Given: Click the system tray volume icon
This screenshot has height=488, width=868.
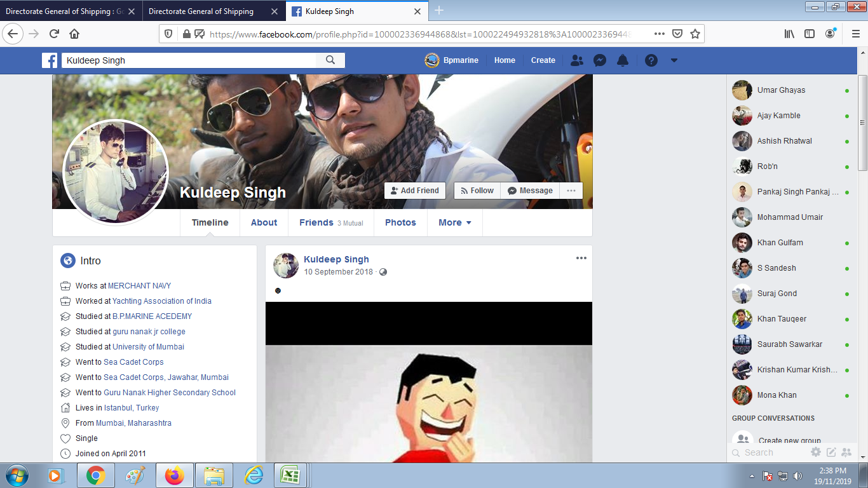Looking at the screenshot, I should (x=797, y=476).
